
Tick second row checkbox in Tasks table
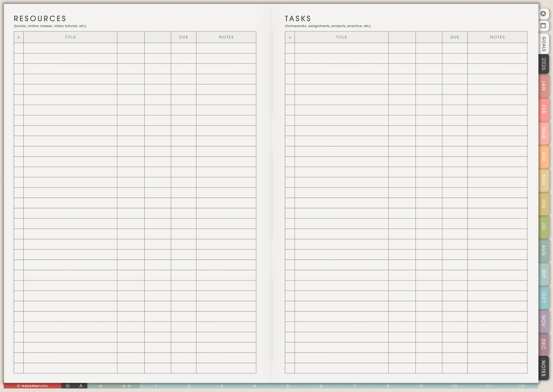290,58
